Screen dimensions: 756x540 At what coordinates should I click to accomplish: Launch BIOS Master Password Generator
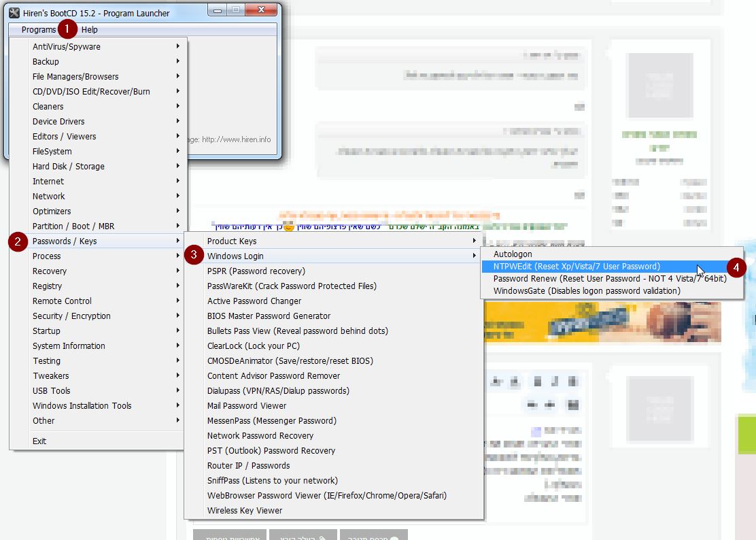click(x=334, y=316)
